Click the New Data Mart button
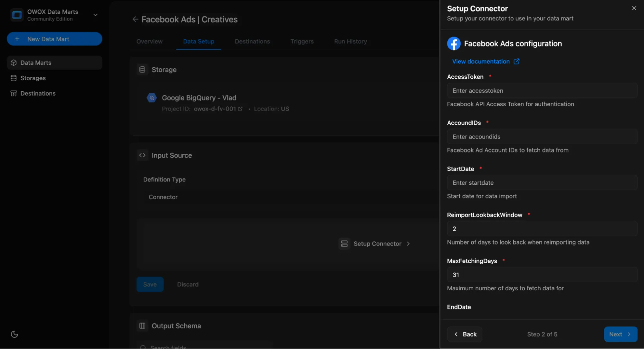Image resolution: width=644 pixels, height=349 pixels. pyautogui.click(x=54, y=39)
